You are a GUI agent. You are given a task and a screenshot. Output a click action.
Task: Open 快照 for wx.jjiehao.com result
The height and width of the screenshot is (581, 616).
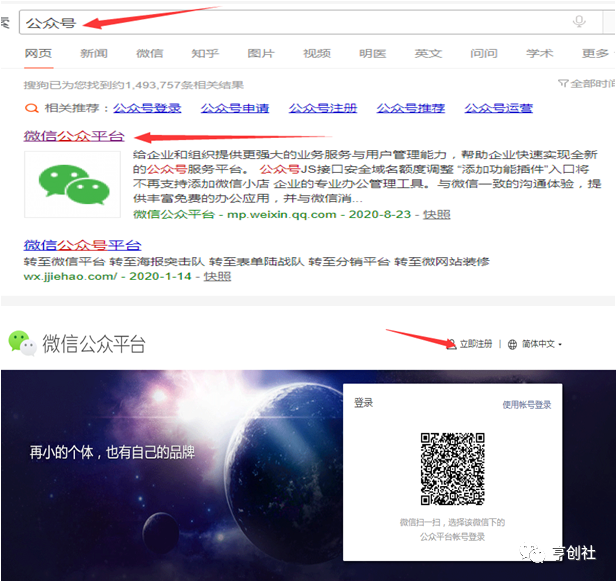(217, 276)
